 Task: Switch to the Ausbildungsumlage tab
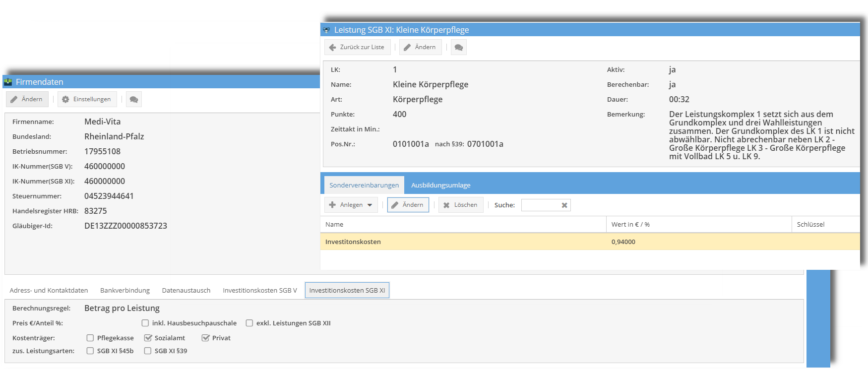pos(440,185)
